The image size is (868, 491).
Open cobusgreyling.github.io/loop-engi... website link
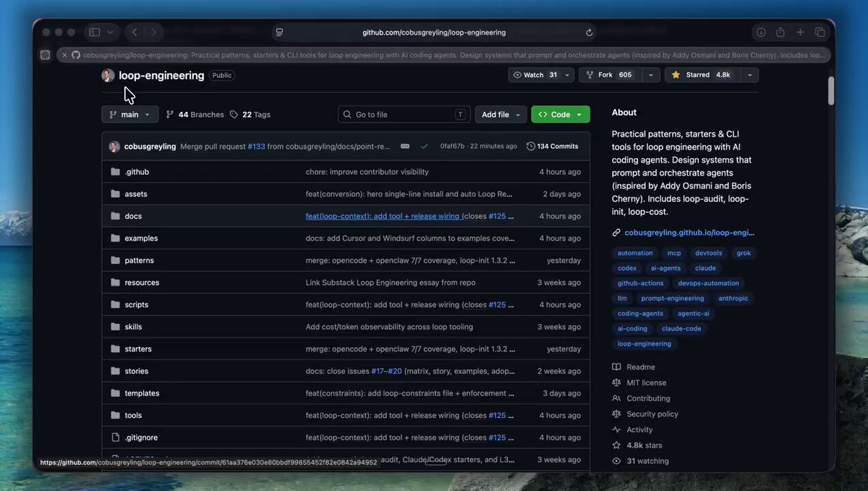689,233
